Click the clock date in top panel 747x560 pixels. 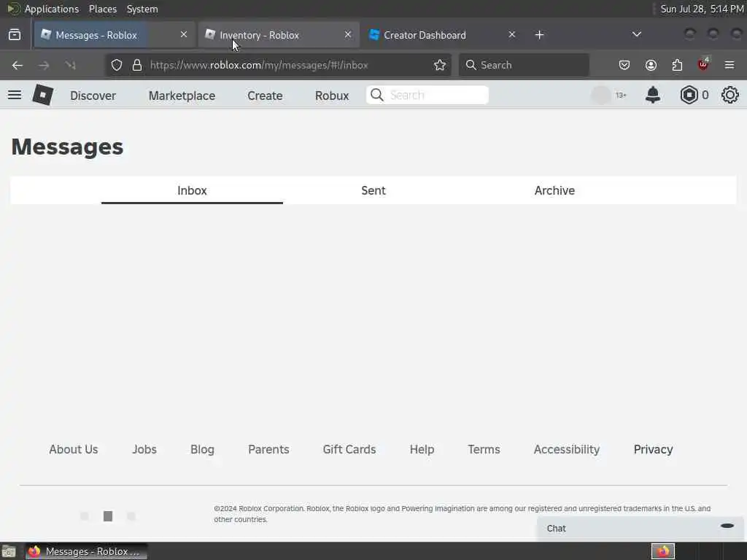pyautogui.click(x=702, y=9)
